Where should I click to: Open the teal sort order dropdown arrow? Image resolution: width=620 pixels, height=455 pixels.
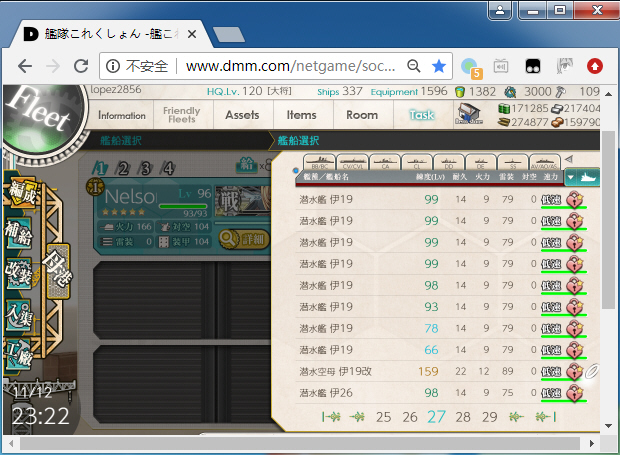571,177
